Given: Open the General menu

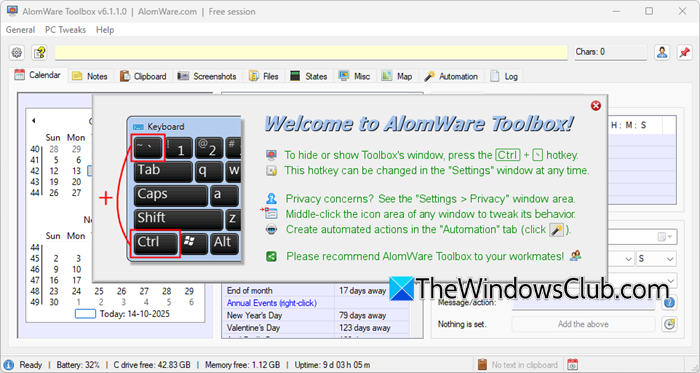Looking at the screenshot, I should (21, 30).
